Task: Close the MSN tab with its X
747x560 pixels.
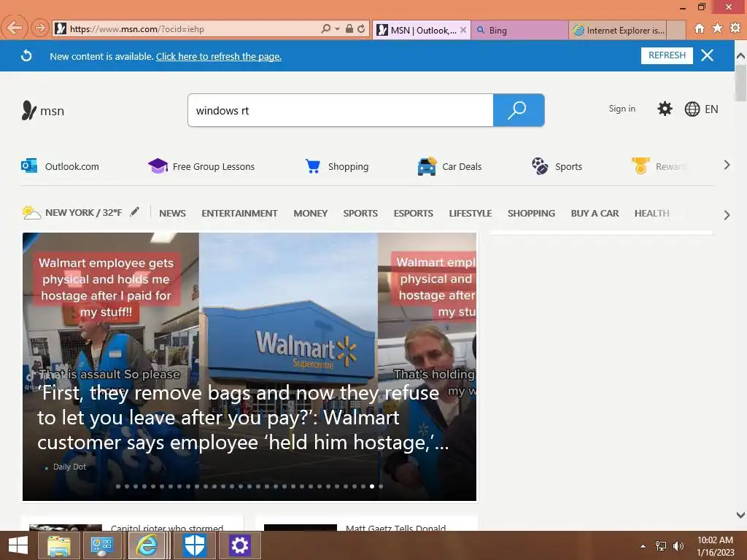Action: [x=462, y=30]
